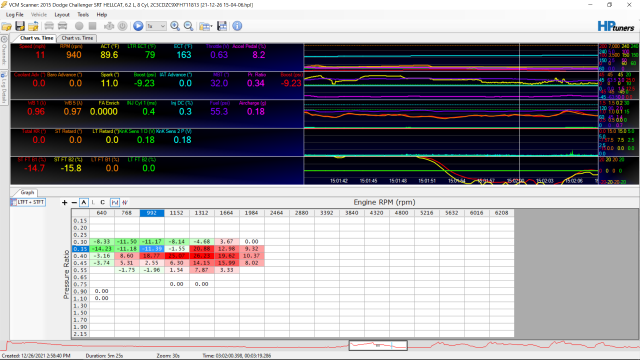Open the Help menu
This screenshot has height=360, width=640.
[102, 15]
